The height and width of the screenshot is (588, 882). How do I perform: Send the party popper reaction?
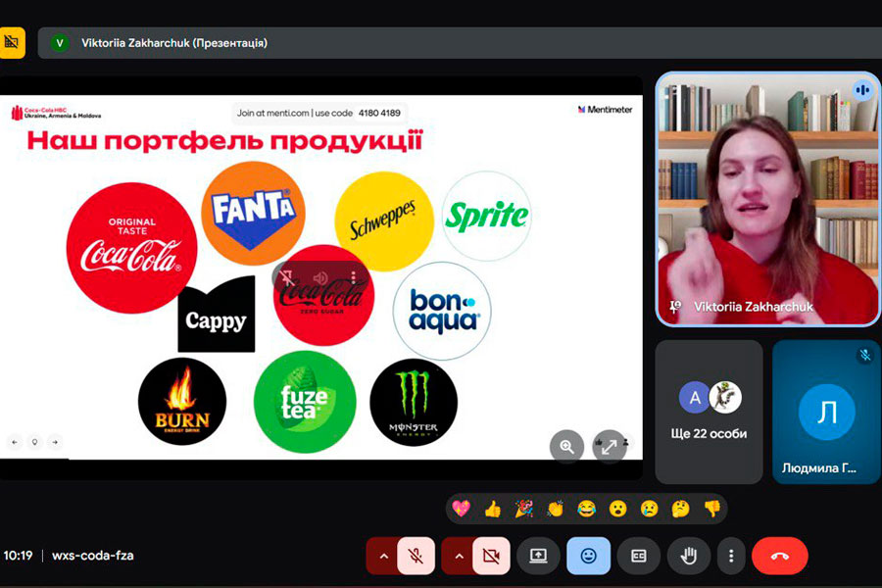click(x=523, y=509)
